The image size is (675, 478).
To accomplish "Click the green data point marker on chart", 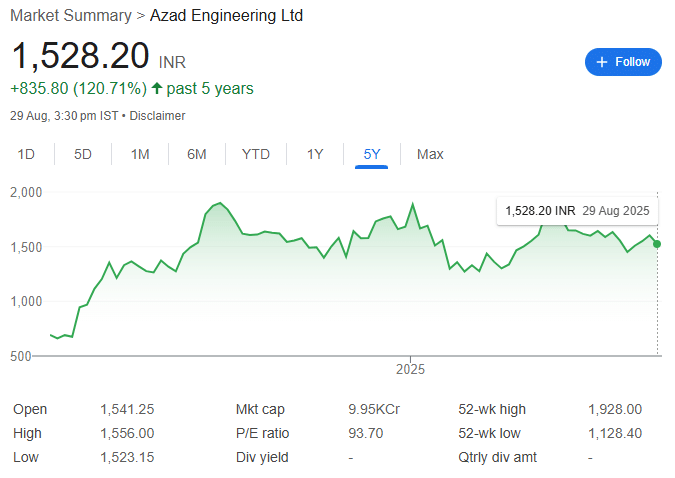I will 657,244.
